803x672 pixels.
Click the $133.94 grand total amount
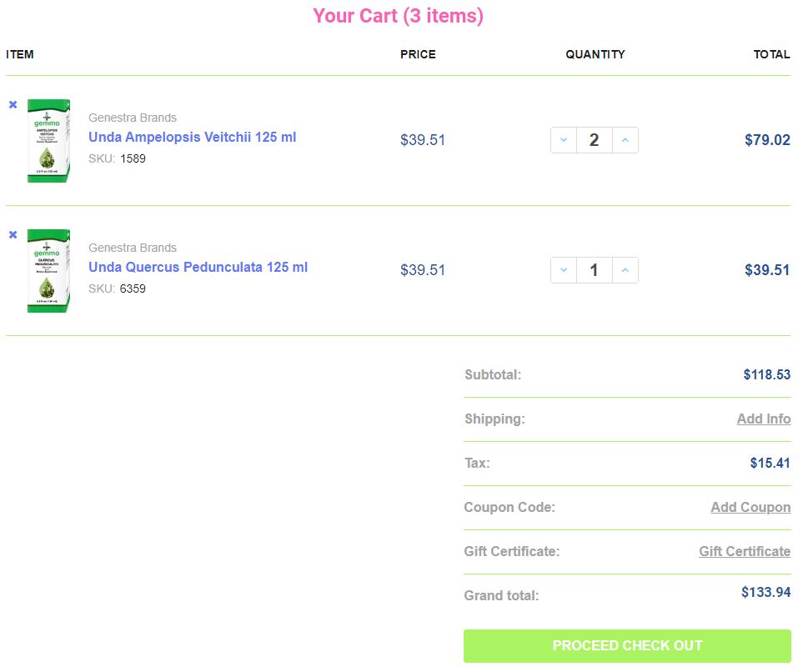[765, 593]
